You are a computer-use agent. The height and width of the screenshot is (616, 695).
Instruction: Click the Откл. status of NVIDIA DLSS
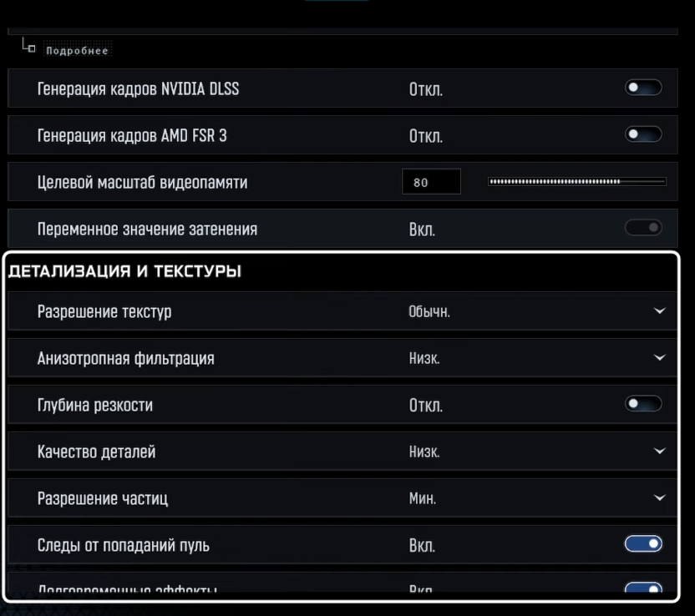point(425,88)
